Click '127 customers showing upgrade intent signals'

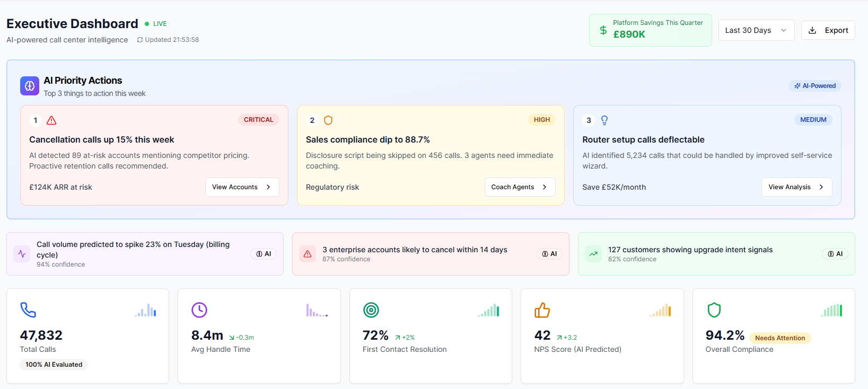click(x=690, y=250)
